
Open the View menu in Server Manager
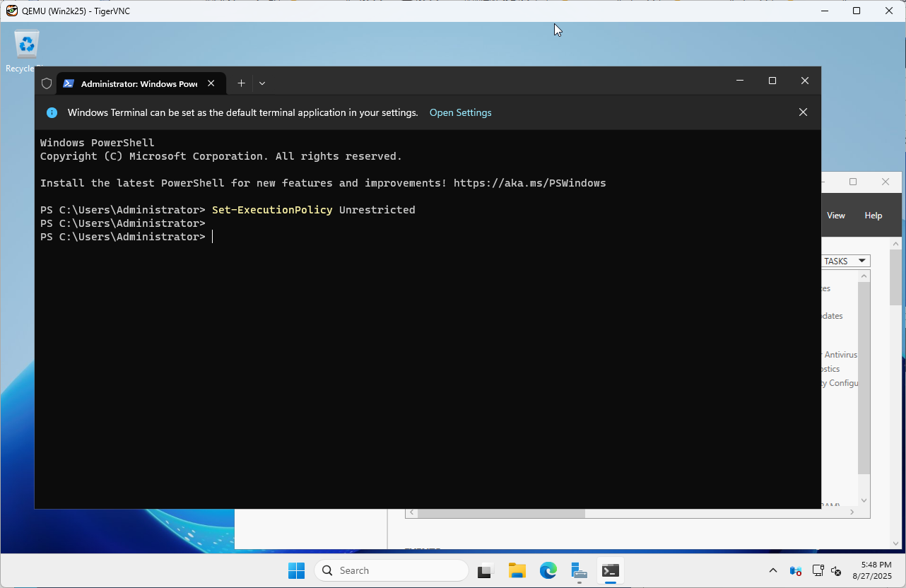(836, 216)
